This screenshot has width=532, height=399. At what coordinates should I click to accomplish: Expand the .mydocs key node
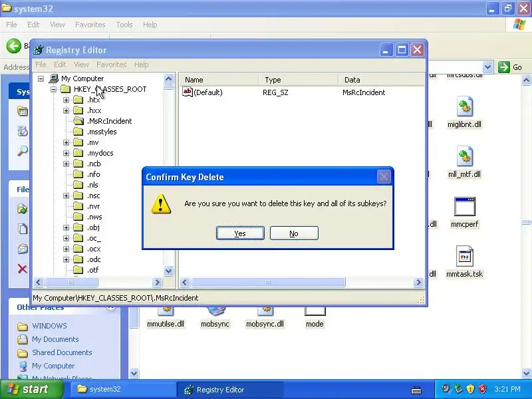(66, 154)
